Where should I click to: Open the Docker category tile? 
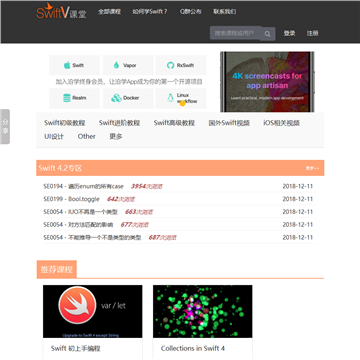click(128, 98)
